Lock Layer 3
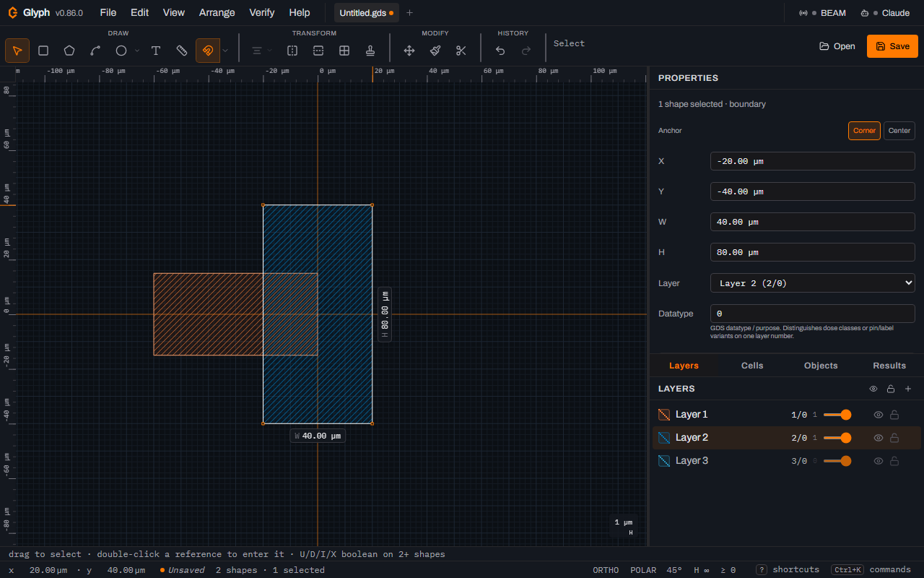The width and height of the screenshot is (924, 578). click(894, 461)
